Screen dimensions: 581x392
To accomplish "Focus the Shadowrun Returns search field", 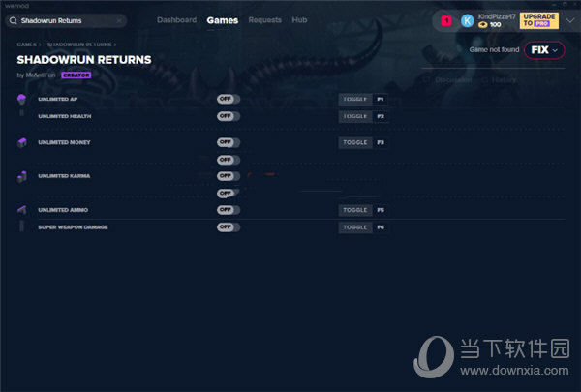I will (66, 20).
